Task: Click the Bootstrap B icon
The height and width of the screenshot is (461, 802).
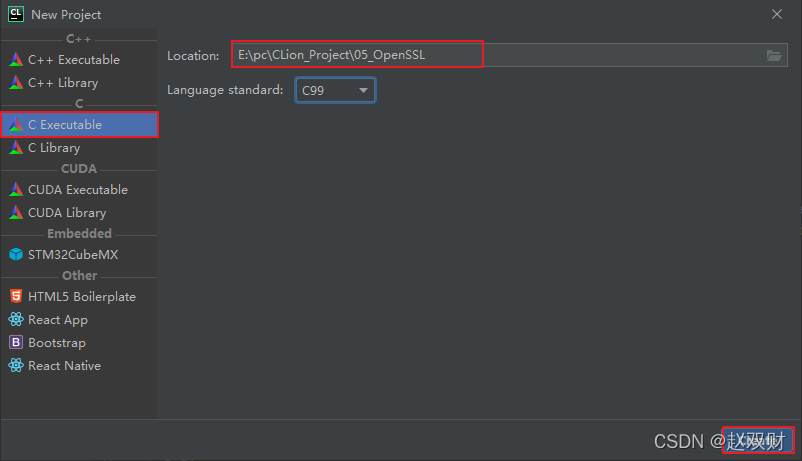Action: (x=16, y=342)
